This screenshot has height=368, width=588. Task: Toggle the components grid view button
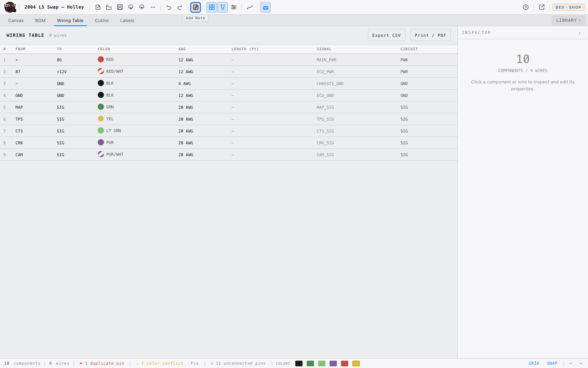pyautogui.click(x=212, y=7)
